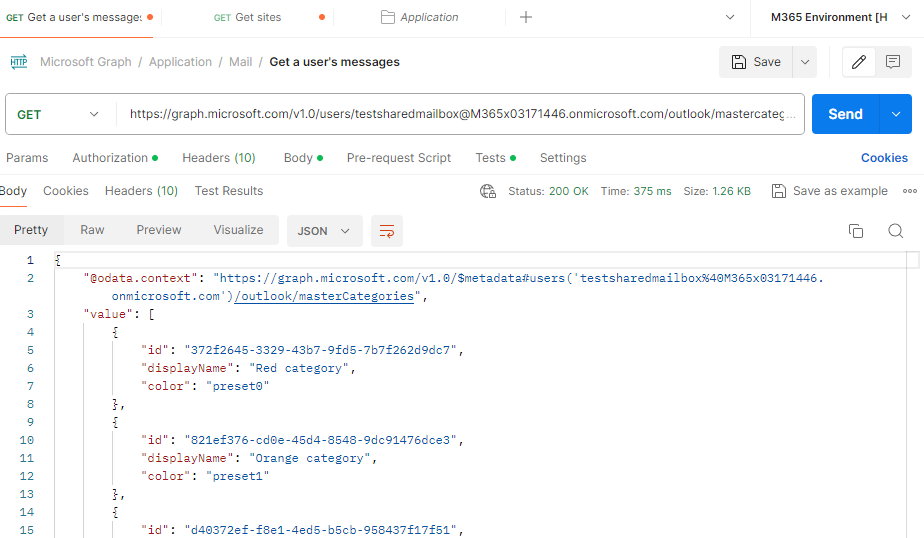Open the JSON format dropdown

[x=325, y=231]
